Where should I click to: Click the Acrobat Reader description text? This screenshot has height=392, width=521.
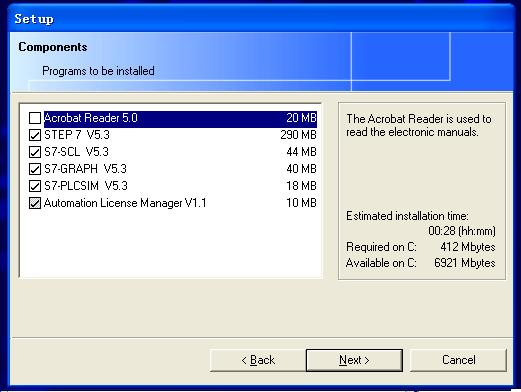click(x=419, y=126)
